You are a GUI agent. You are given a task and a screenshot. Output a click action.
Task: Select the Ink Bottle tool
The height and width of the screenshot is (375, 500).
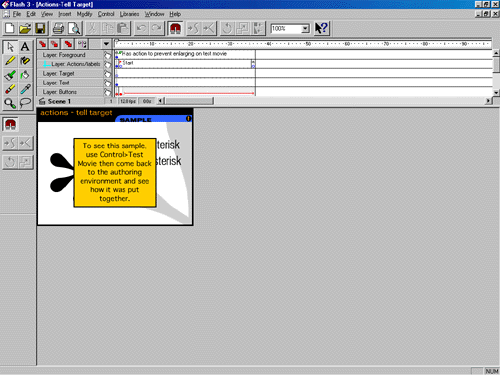[x=25, y=61]
